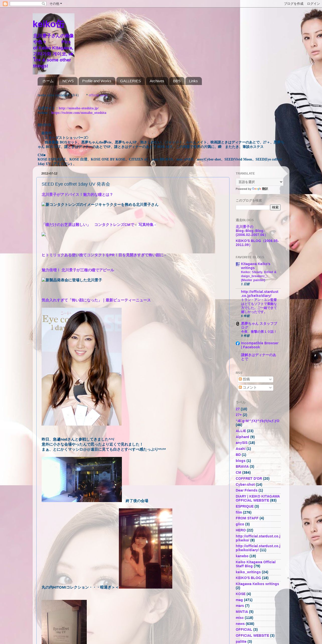
Task: Open label ESPRIQUE
Action: 245,506
